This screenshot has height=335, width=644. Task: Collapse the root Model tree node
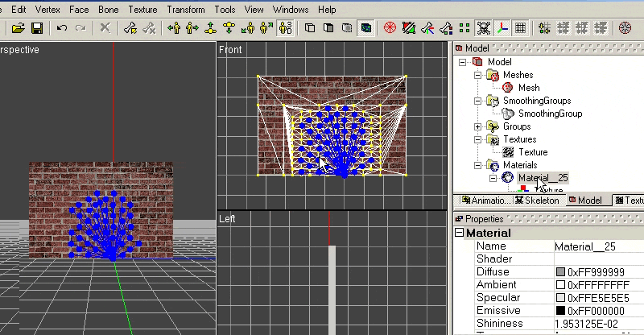(x=462, y=62)
